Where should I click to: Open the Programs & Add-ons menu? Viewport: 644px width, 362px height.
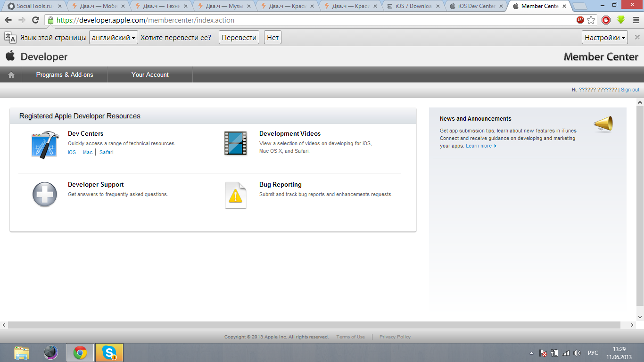(x=65, y=74)
